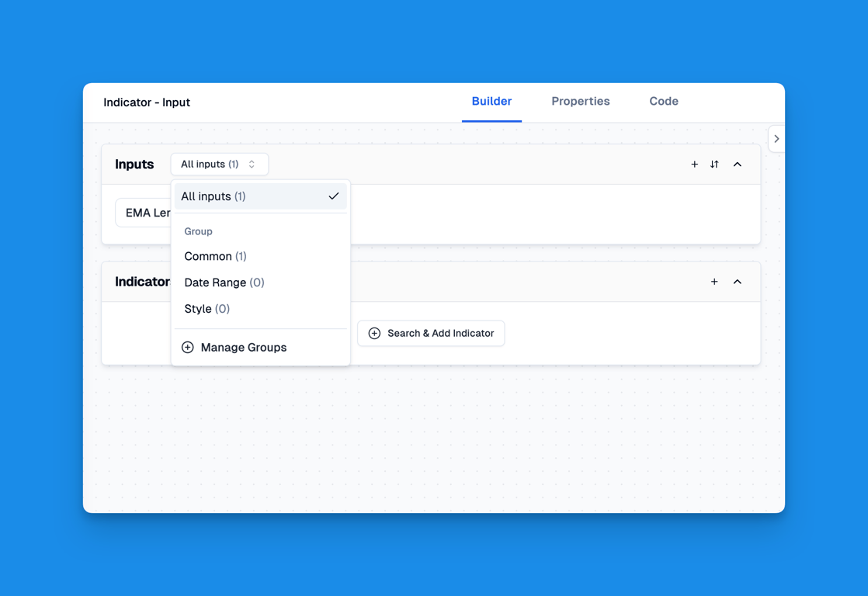This screenshot has height=596, width=868.
Task: Click the circled plus icon in Search & Add Indicator
Action: click(x=374, y=334)
